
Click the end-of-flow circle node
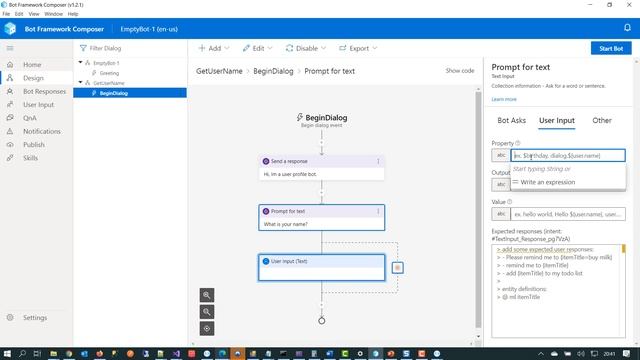322,321
